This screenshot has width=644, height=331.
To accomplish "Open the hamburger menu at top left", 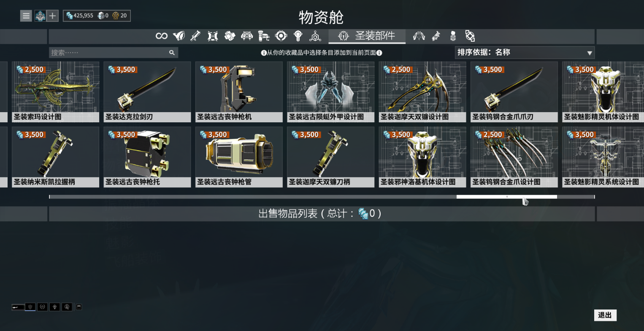I will click(26, 16).
